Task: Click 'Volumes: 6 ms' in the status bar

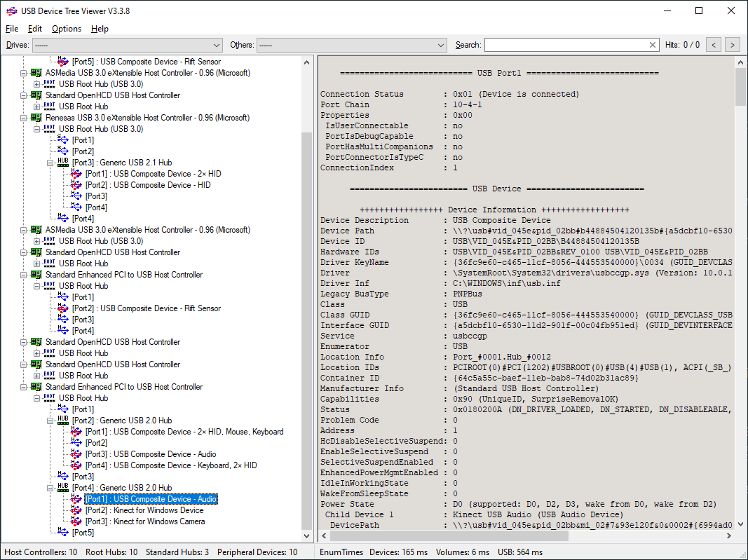Action: point(463,552)
